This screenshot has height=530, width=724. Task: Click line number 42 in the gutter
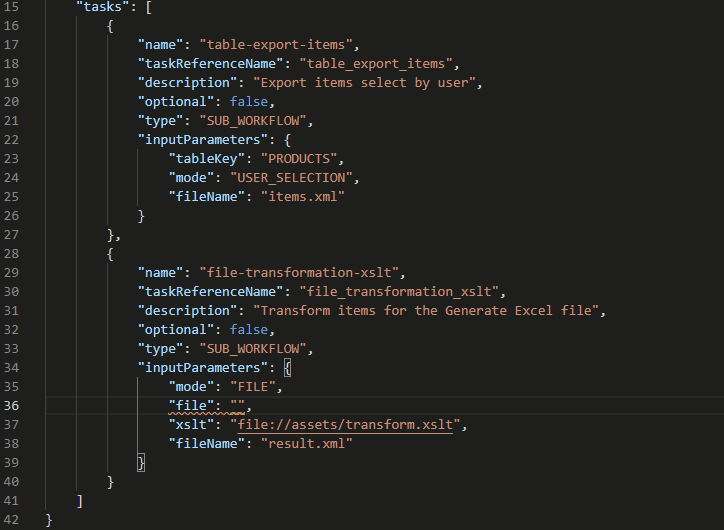tap(11, 519)
